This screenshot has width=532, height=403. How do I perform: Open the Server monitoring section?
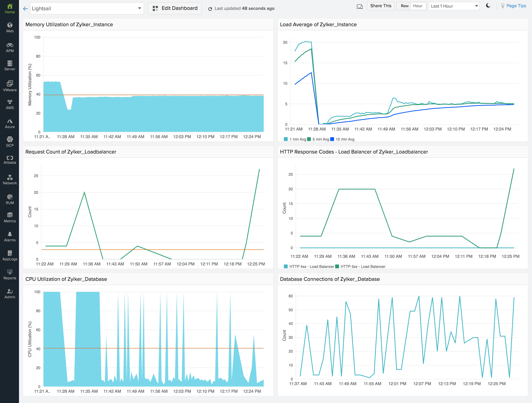(x=10, y=65)
